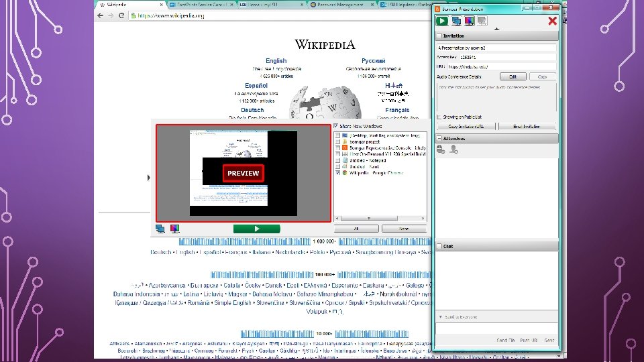Image resolution: width=644 pixels, height=362 pixels.
Task: Open the Simple English link
Action: (x=233, y=303)
